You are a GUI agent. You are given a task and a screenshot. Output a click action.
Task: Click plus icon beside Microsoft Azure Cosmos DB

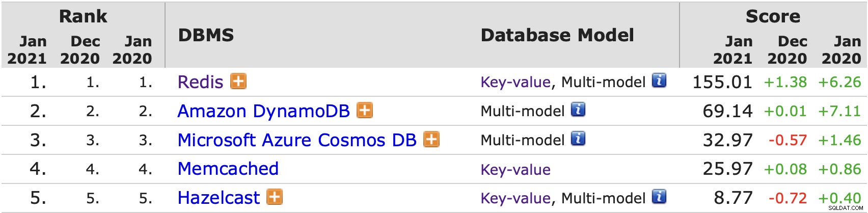431,139
